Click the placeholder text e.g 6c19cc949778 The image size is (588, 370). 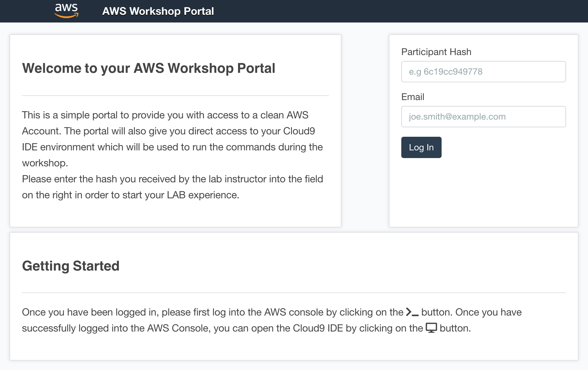coord(445,72)
